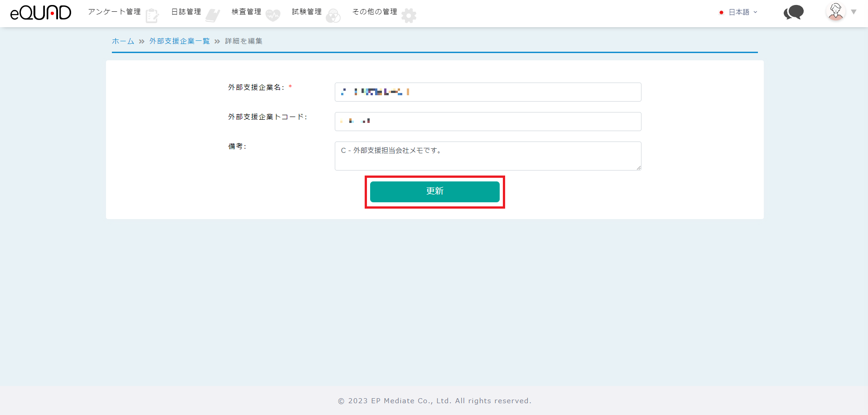Click the book icon beside 日誌管理
The width and height of the screenshot is (868, 415).
pyautogui.click(x=212, y=16)
